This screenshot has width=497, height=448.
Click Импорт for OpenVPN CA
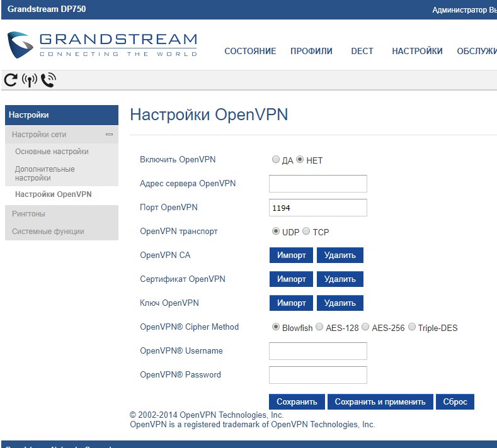291,255
